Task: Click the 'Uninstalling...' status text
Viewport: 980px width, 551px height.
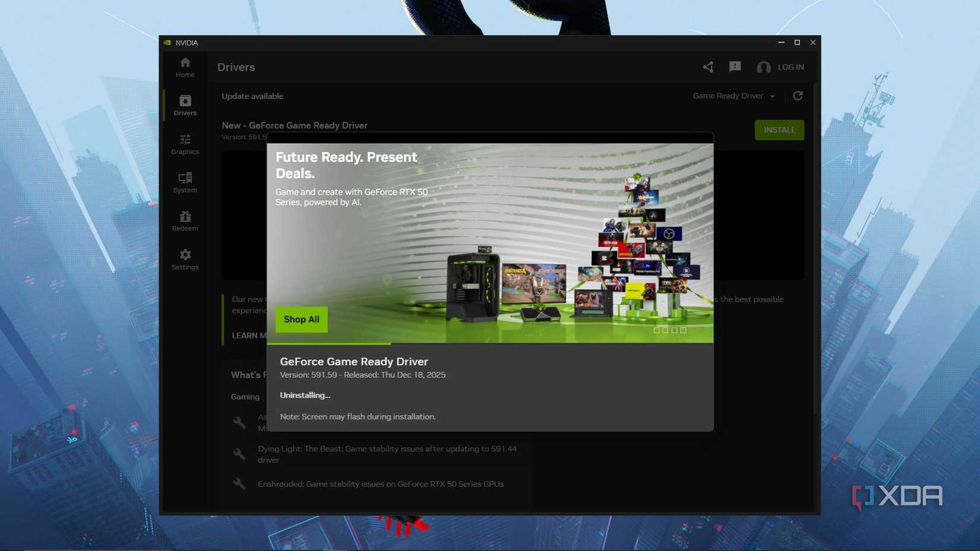Action: pos(305,395)
